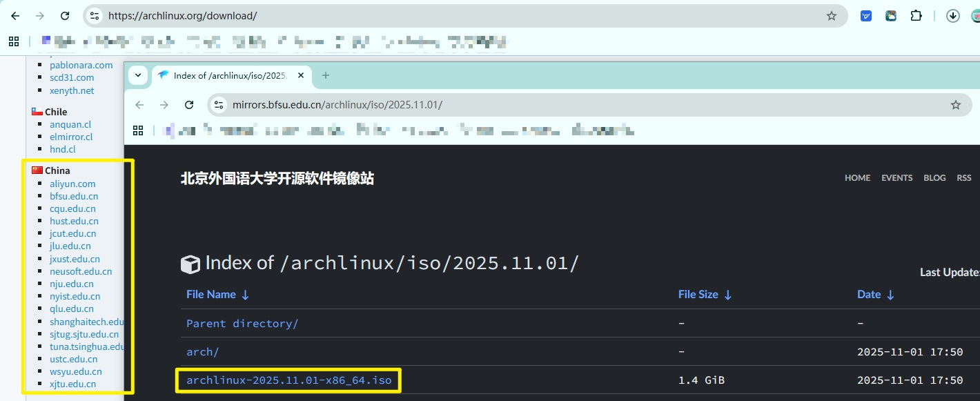Go back in the mirror site window
Viewport: 980px width, 401px height.
click(139, 104)
